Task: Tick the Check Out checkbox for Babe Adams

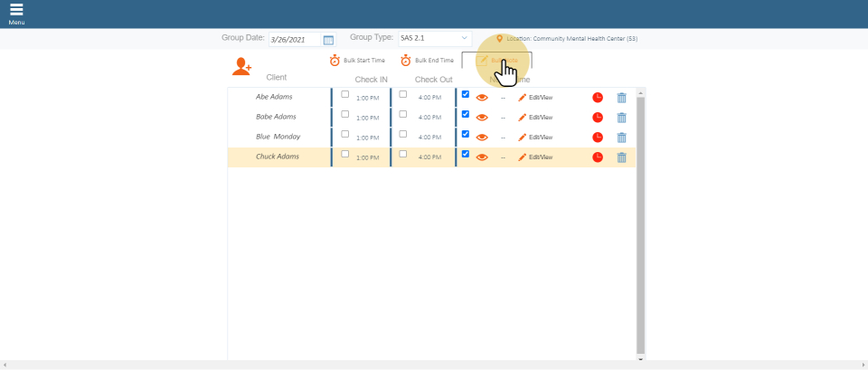Action: pyautogui.click(x=403, y=114)
